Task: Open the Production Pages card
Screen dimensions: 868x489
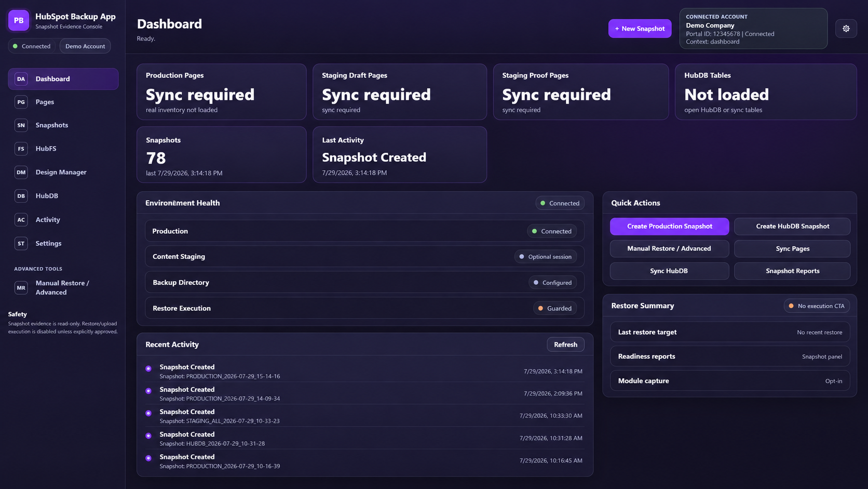Action: [x=221, y=92]
